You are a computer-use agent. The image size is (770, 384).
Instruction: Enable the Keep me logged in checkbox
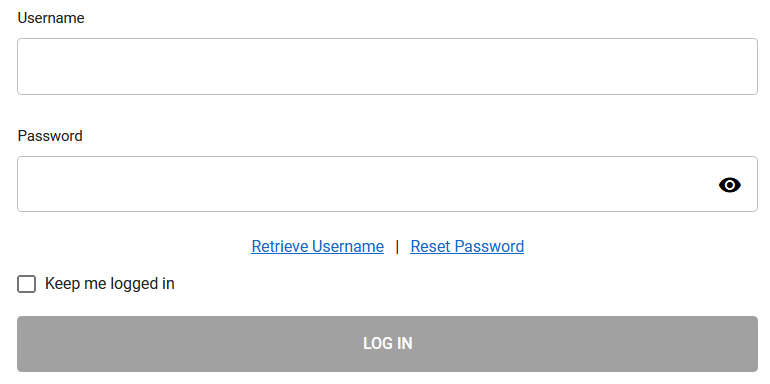[27, 284]
